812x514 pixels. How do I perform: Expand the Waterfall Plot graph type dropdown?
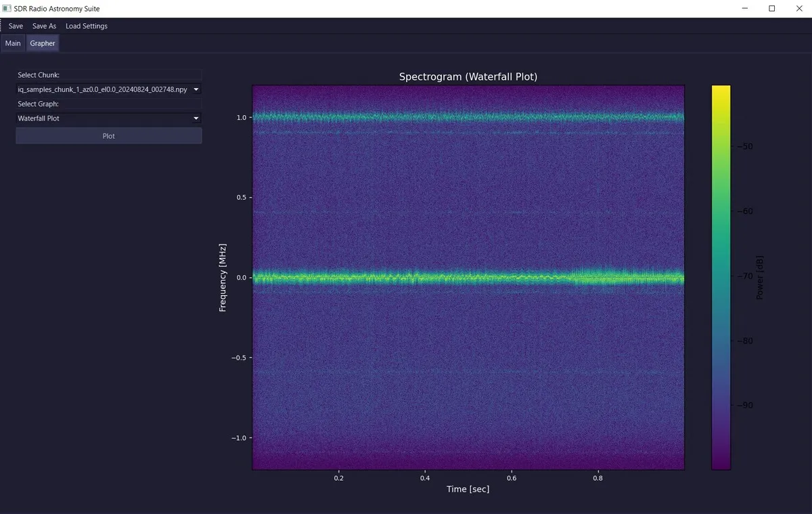109,119
